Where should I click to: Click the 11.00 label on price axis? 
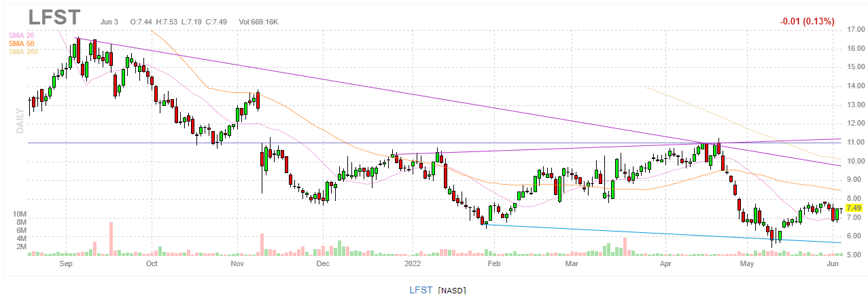pyautogui.click(x=854, y=143)
